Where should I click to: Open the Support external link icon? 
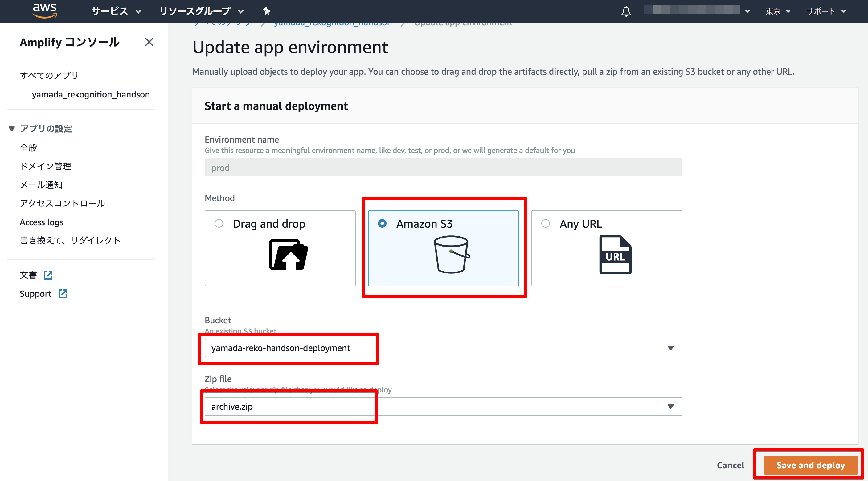[x=63, y=294]
